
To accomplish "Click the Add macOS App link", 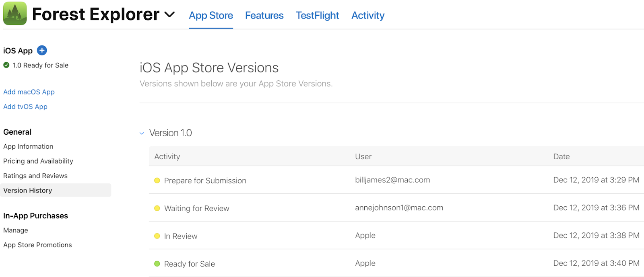I will pyautogui.click(x=29, y=92).
